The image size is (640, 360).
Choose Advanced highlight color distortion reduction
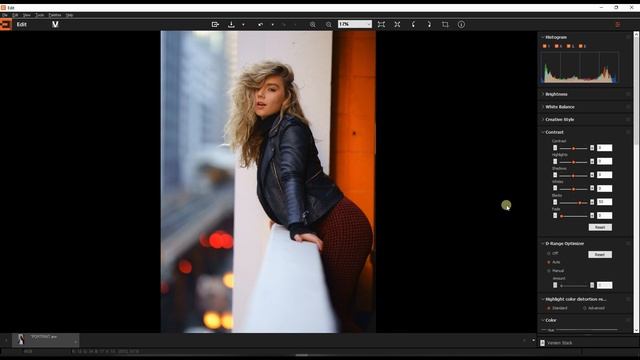coord(585,308)
